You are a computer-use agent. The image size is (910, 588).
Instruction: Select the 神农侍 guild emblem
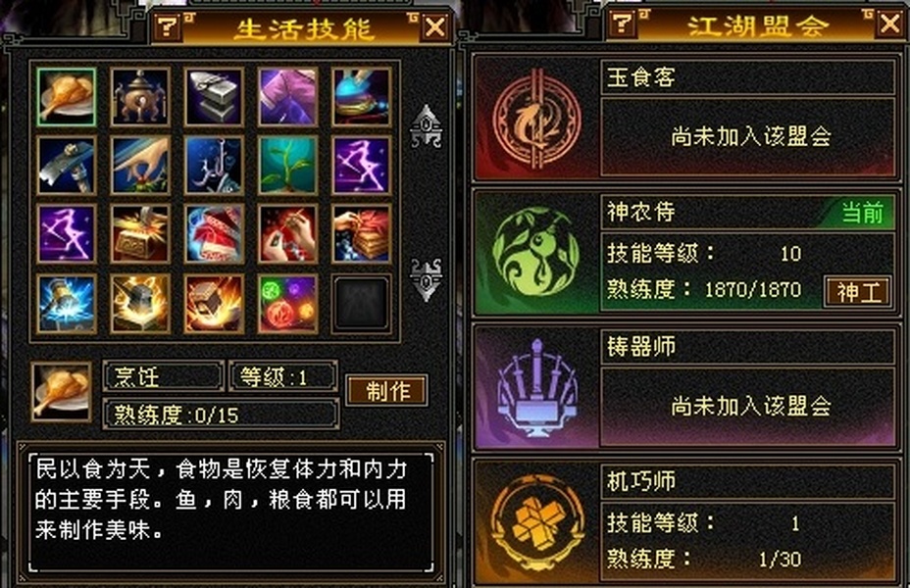pos(535,254)
